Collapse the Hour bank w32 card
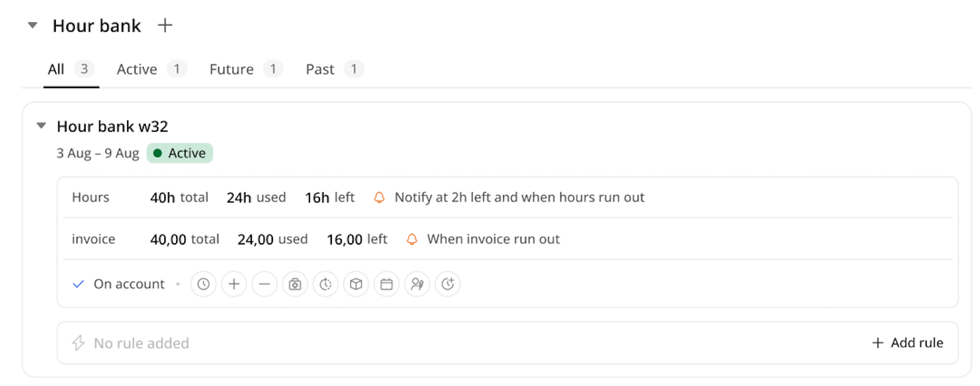The width and height of the screenshot is (980, 386). tap(42, 126)
